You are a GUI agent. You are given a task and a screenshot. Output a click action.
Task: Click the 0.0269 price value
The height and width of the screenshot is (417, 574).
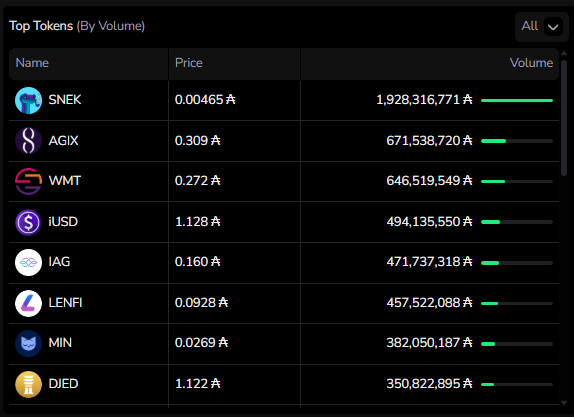coord(201,343)
